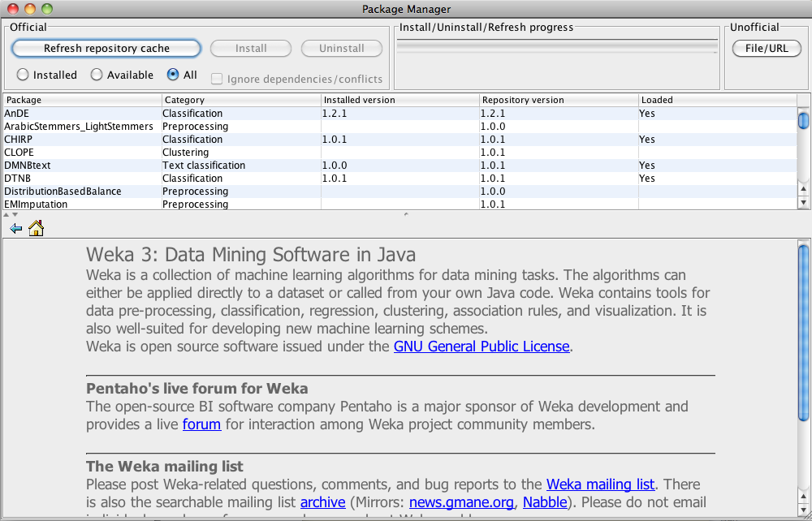Viewport: 812px width, 521px height.
Task: Click DMNBtext installed version 1.0.0 cell
Action: [400, 165]
